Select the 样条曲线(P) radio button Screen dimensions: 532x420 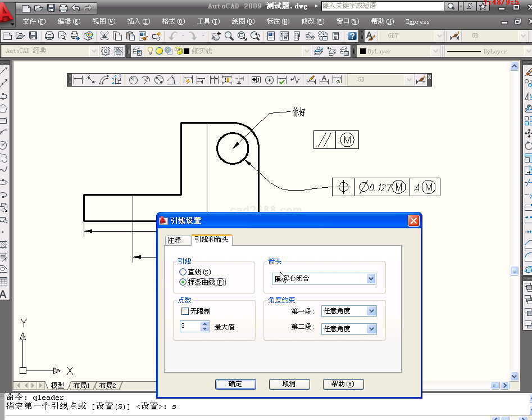tap(183, 282)
